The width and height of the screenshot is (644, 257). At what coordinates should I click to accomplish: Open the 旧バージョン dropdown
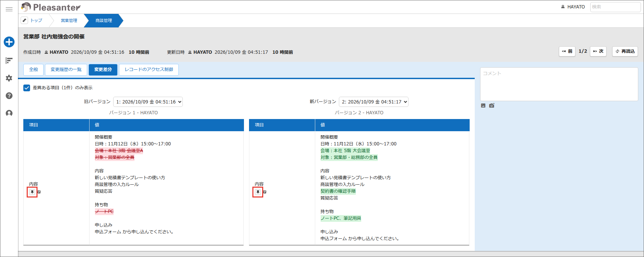[x=148, y=102]
